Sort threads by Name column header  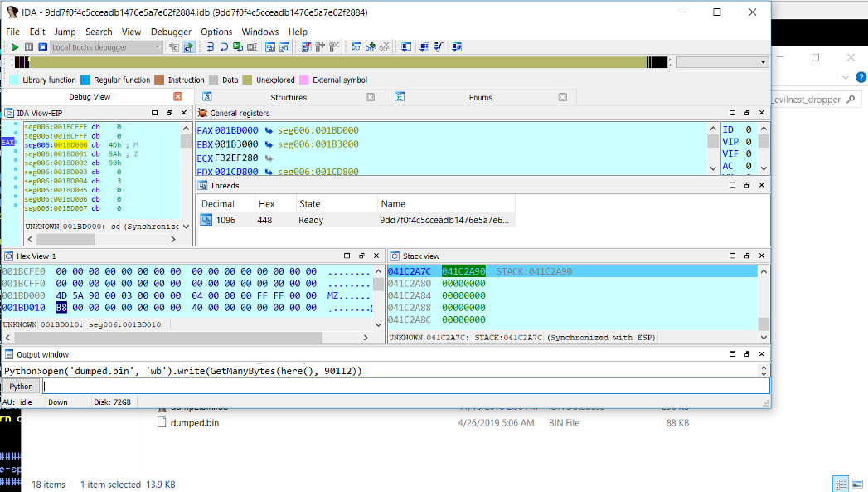pyautogui.click(x=393, y=203)
